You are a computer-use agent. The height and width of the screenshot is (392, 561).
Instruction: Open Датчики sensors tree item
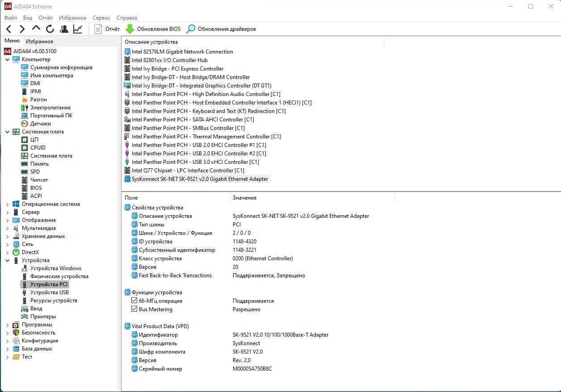coord(41,124)
